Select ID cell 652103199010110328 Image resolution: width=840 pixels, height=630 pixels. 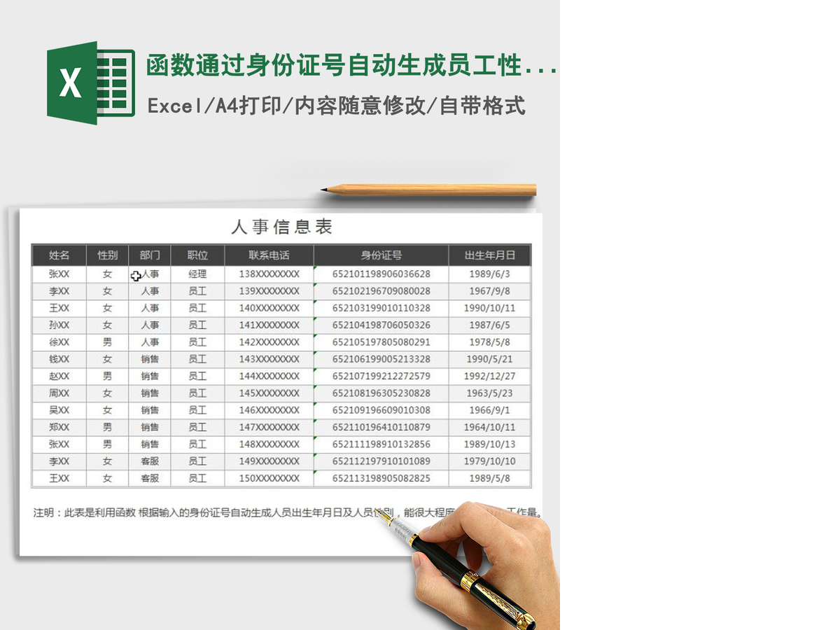click(381, 308)
